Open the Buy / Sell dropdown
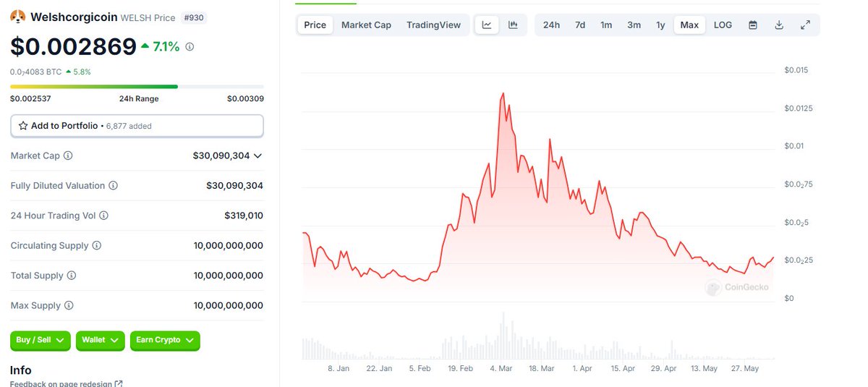The height and width of the screenshot is (387, 868). click(41, 340)
